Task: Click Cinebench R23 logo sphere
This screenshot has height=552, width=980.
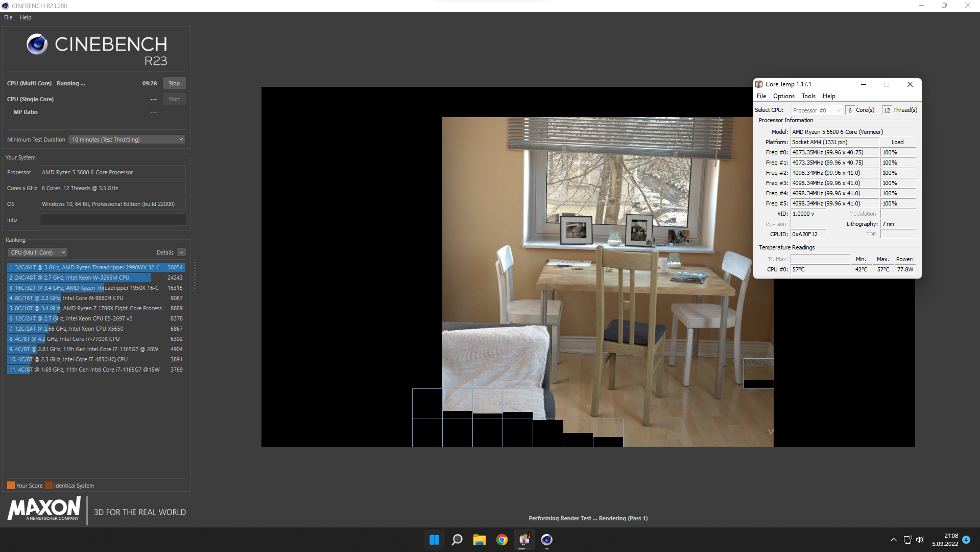Action: point(37,44)
